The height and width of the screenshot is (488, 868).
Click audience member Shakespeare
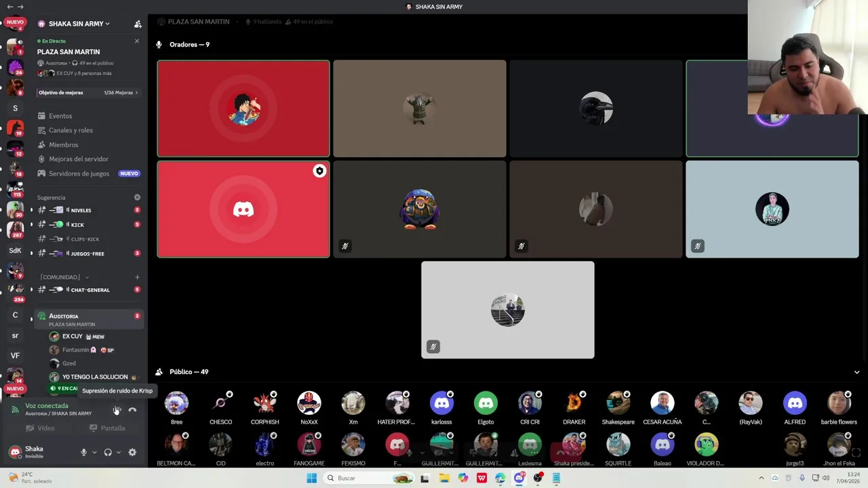coord(618,408)
